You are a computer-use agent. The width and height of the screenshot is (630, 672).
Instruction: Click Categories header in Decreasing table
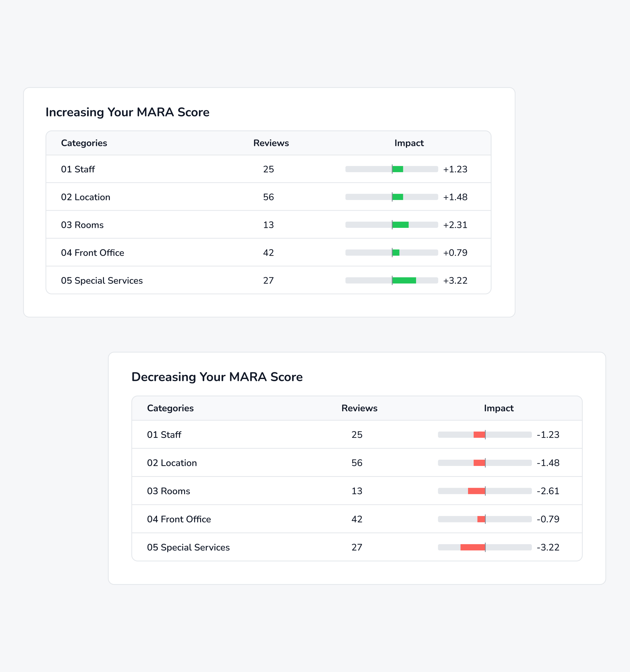(x=170, y=408)
